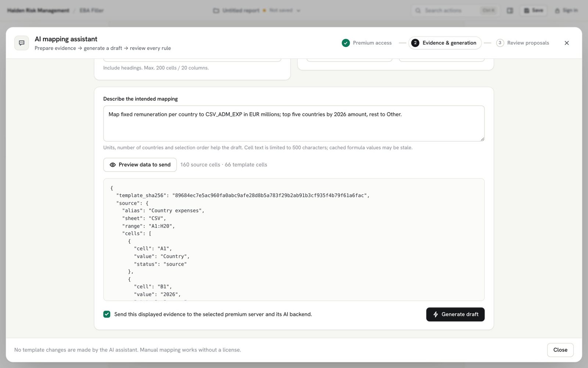Click the eye icon in the Preview button
Image resolution: width=588 pixels, height=368 pixels.
(x=113, y=165)
